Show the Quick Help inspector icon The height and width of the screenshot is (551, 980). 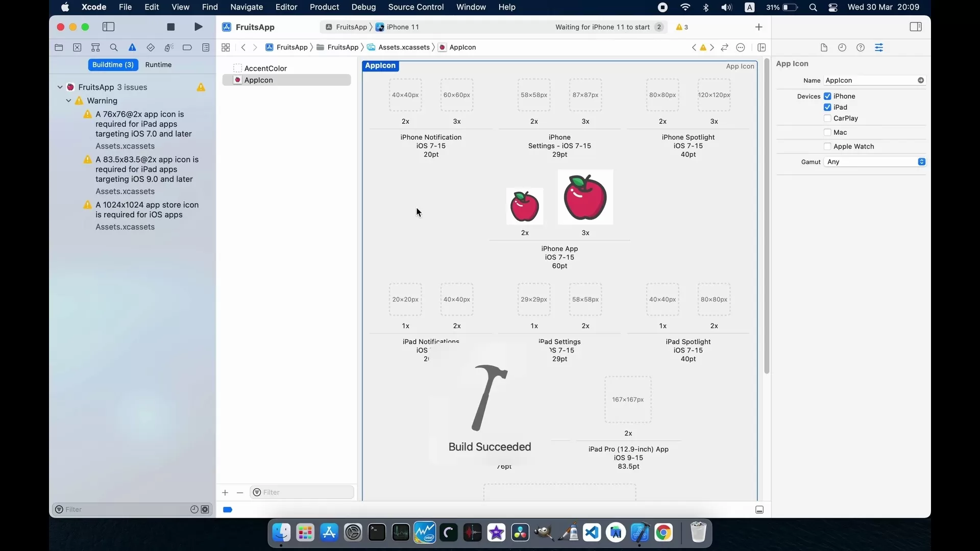pos(861,47)
